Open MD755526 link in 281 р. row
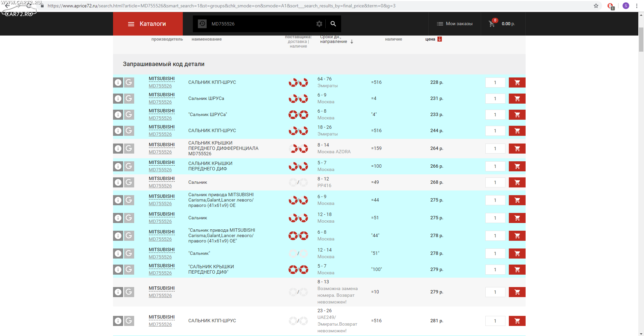 (160, 325)
